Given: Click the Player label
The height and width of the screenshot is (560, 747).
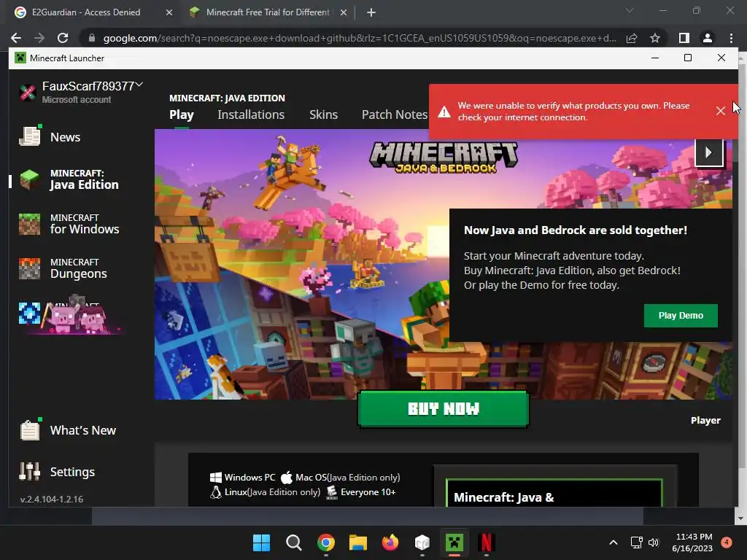Looking at the screenshot, I should coord(705,421).
